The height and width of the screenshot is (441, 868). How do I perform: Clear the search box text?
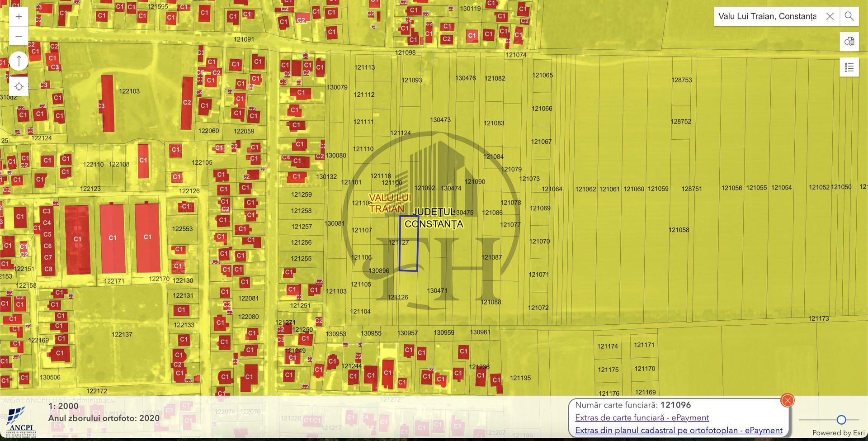(x=830, y=16)
